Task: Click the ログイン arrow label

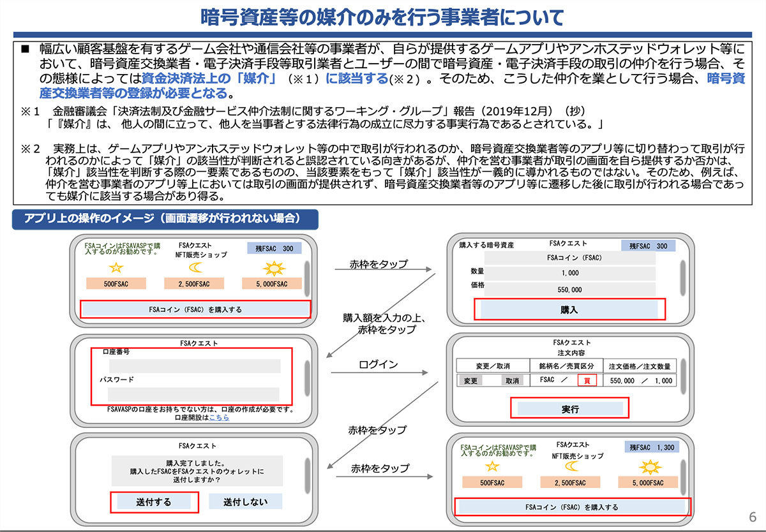Action: point(379,365)
